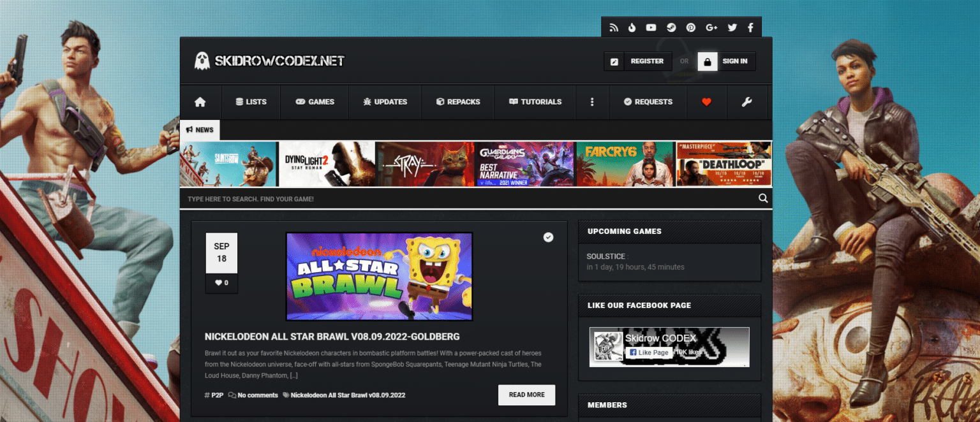
Task: Open the Games dropdown menu
Action: point(313,101)
